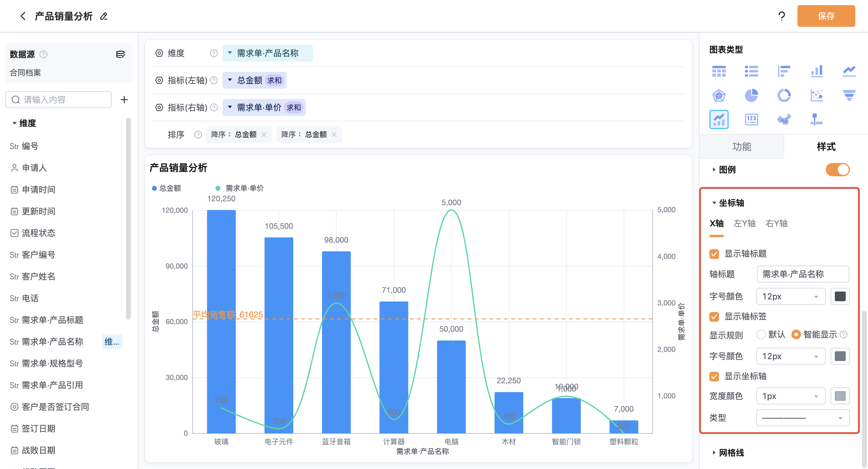The width and height of the screenshot is (868, 469).
Task: Turn off the 图例 legend switch
Action: (837, 170)
